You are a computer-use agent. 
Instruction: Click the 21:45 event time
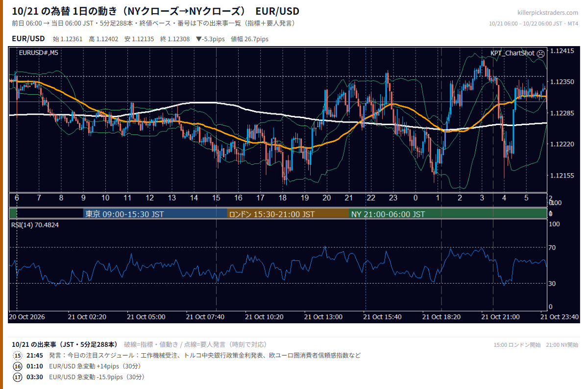35,356
